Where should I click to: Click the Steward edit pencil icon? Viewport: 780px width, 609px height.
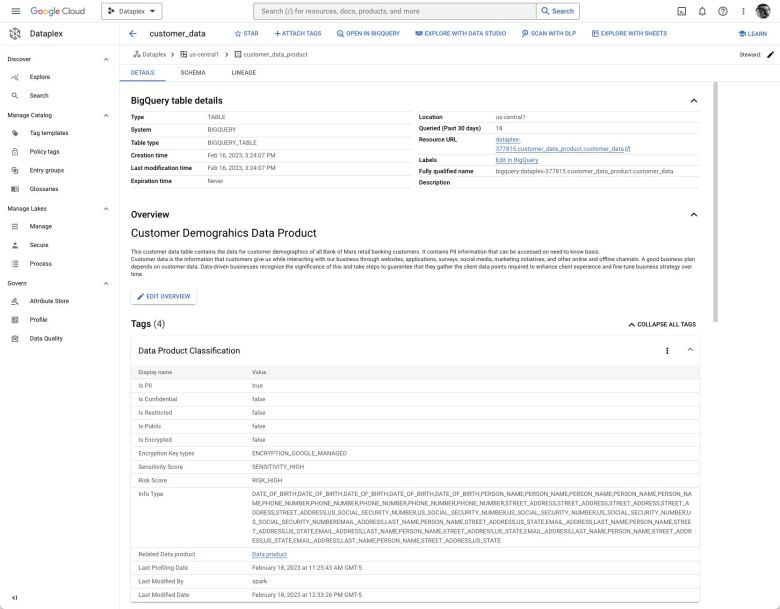770,54
